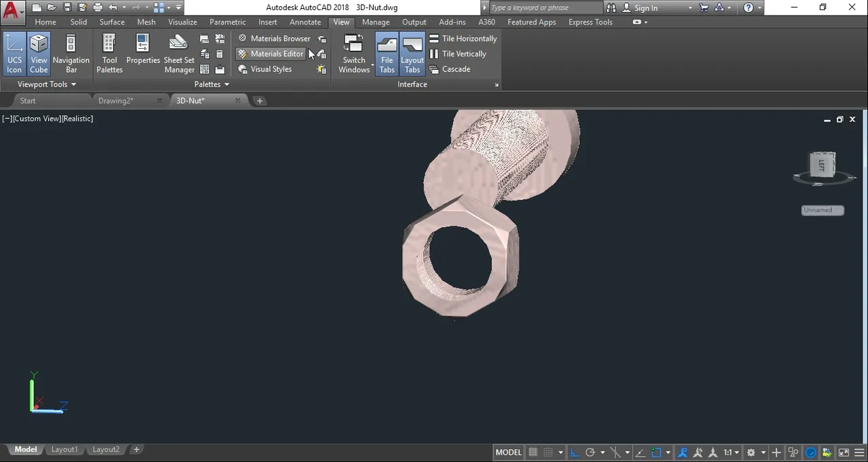This screenshot has height=462, width=868.
Task: Open the Quick Access toolbar customize dropdown
Action: [178, 8]
